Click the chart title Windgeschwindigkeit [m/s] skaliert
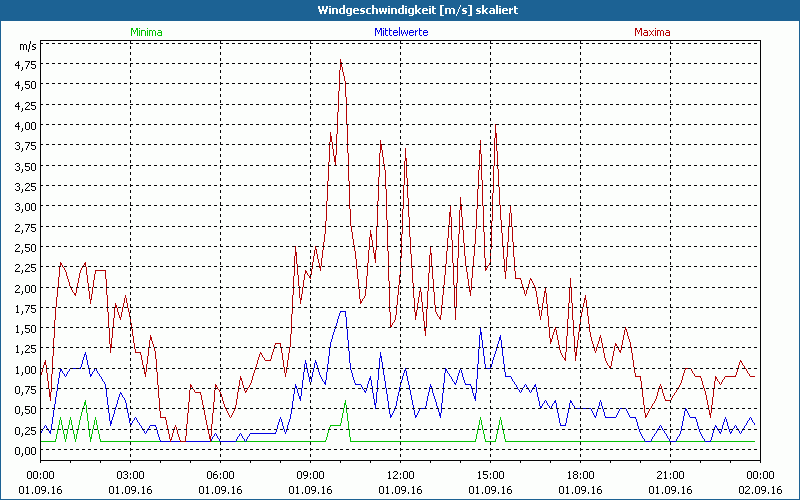 point(400,10)
